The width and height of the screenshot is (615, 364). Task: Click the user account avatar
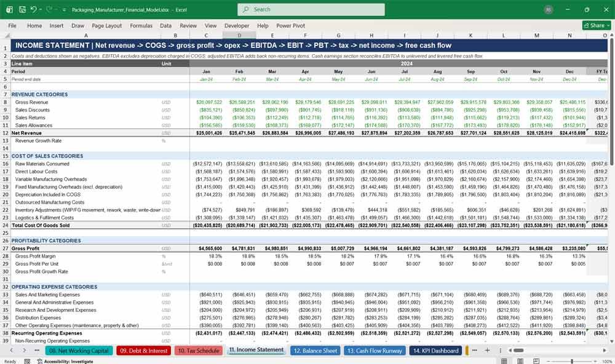[x=549, y=9]
